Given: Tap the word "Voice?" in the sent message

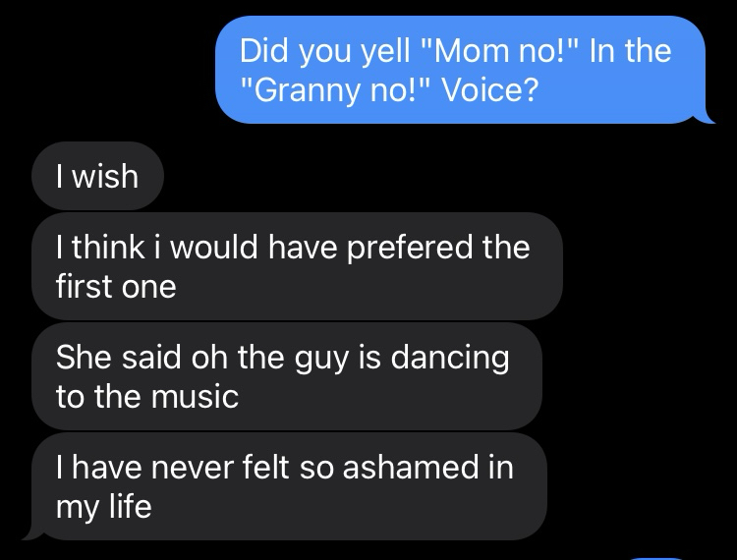Looking at the screenshot, I should [x=489, y=91].
